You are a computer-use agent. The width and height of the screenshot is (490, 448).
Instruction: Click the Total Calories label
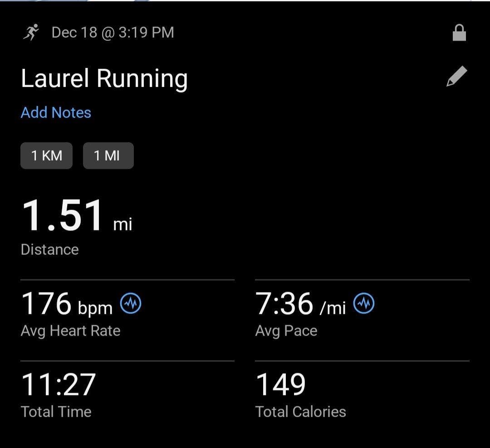pyautogui.click(x=300, y=412)
